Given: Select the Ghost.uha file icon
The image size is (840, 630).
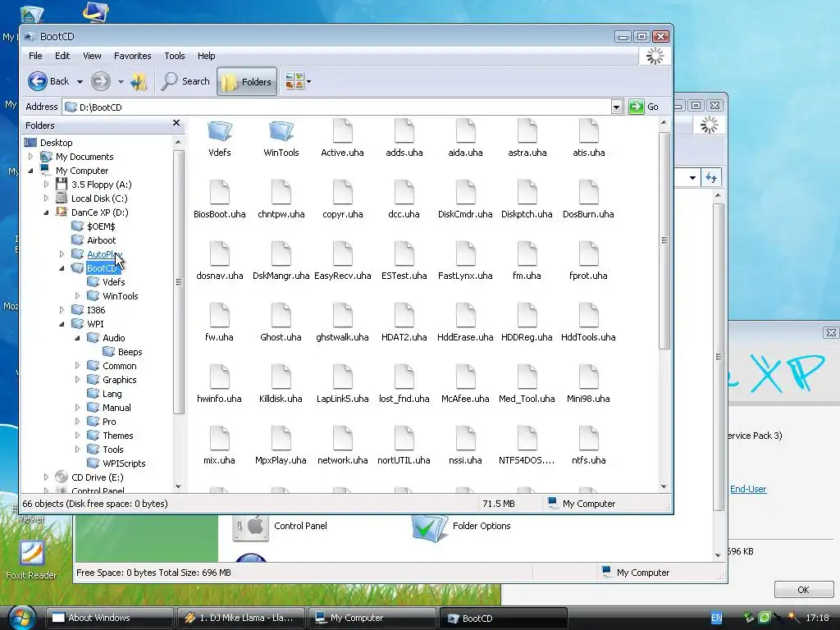Looking at the screenshot, I should (x=281, y=316).
